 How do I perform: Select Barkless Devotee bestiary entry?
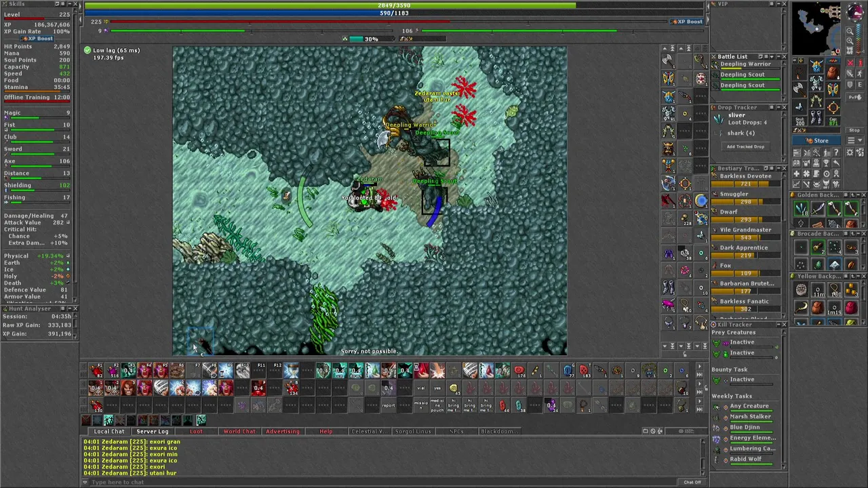click(746, 178)
